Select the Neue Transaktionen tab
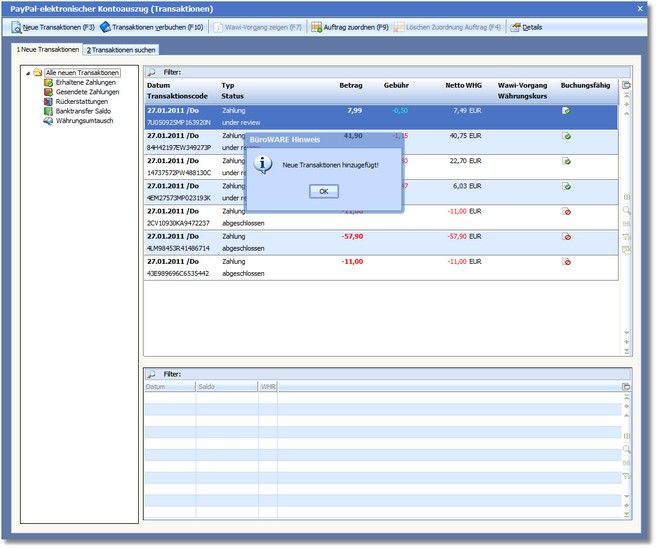The width and height of the screenshot is (656, 548). coord(47,49)
